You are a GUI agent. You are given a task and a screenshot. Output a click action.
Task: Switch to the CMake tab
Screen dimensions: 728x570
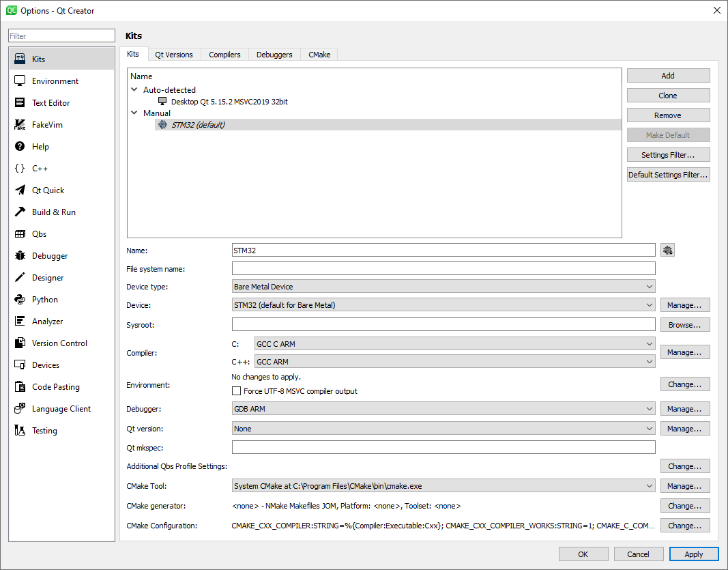point(319,55)
